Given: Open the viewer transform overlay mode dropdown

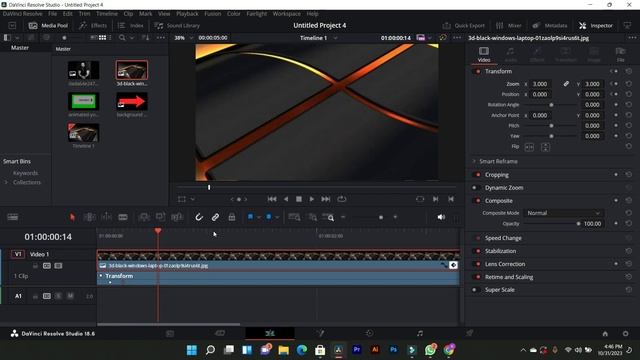Looking at the screenshot, I should [192, 199].
